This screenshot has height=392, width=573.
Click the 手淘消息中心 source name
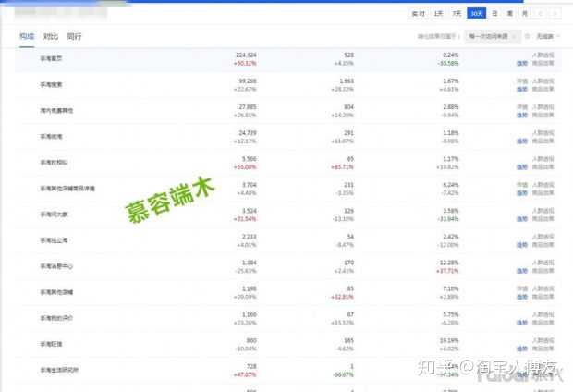[x=56, y=266]
